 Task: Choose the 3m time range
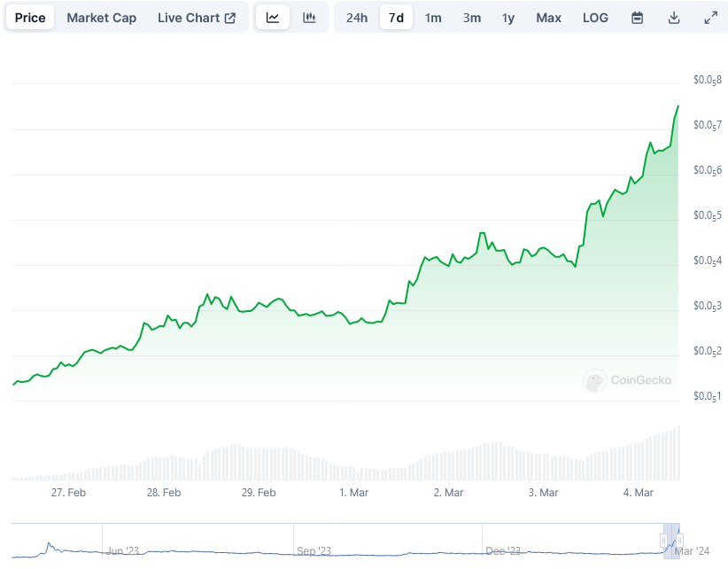pyautogui.click(x=472, y=18)
